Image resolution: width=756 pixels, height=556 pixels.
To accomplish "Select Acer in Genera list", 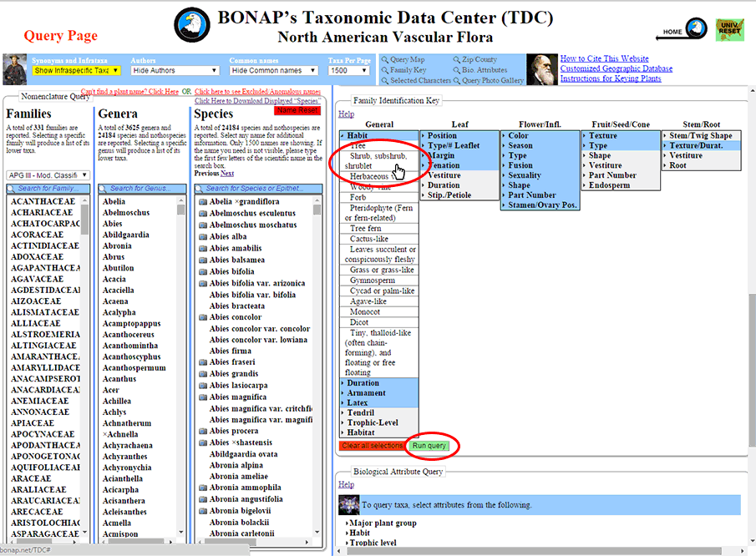I will pos(111,390).
